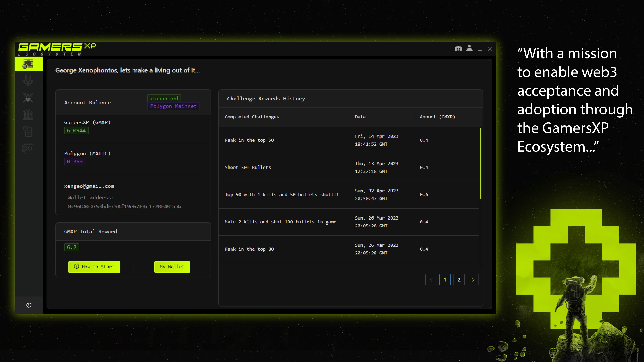Viewport: 644px width, 362px height.
Task: Click the Polygon Mainnet network badge
Action: pos(173,106)
